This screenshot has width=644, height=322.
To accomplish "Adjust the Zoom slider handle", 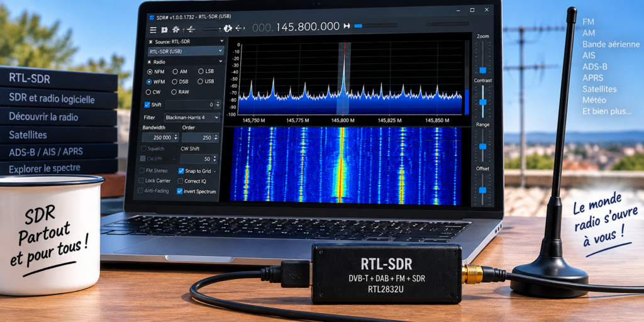I will pos(483,70).
